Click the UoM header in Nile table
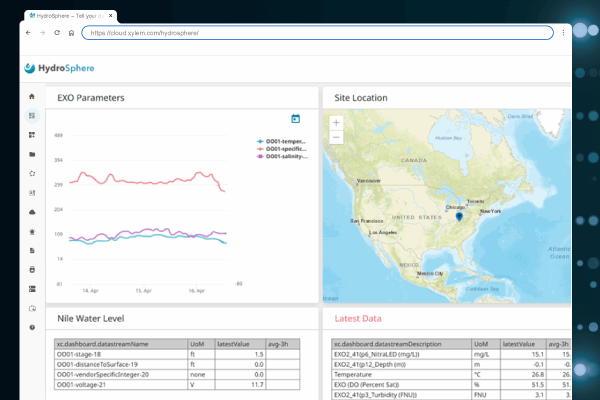Screen dimensions: 600x400 201,344
